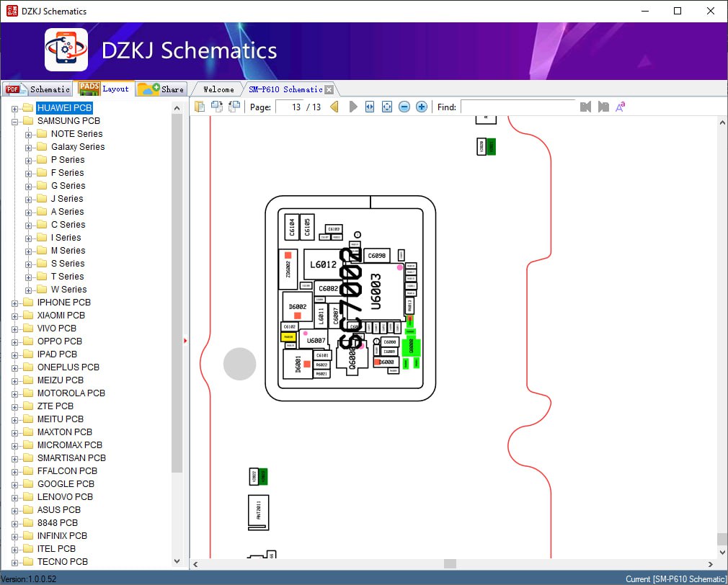Select the HUAWEI PCB tree item
Screen dimensions: 728x585
click(64, 107)
